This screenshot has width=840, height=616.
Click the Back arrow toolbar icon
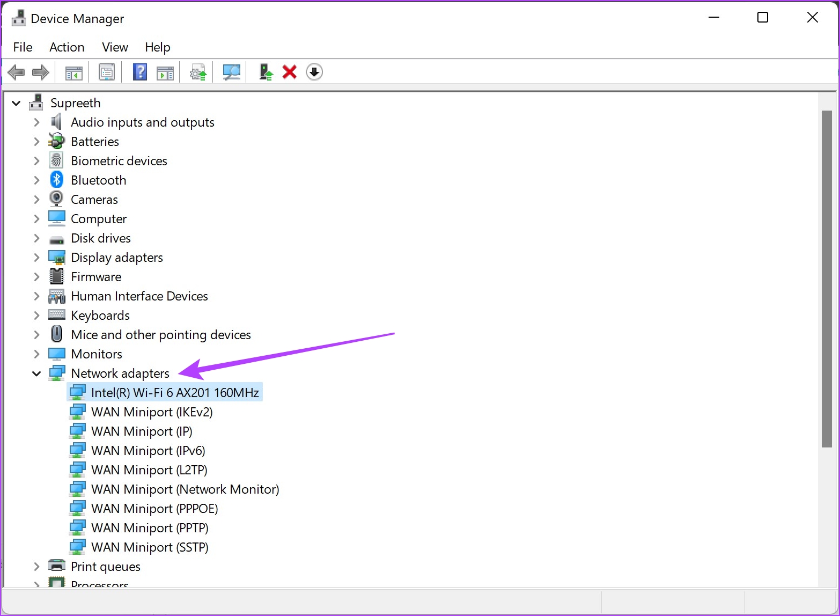click(x=16, y=72)
